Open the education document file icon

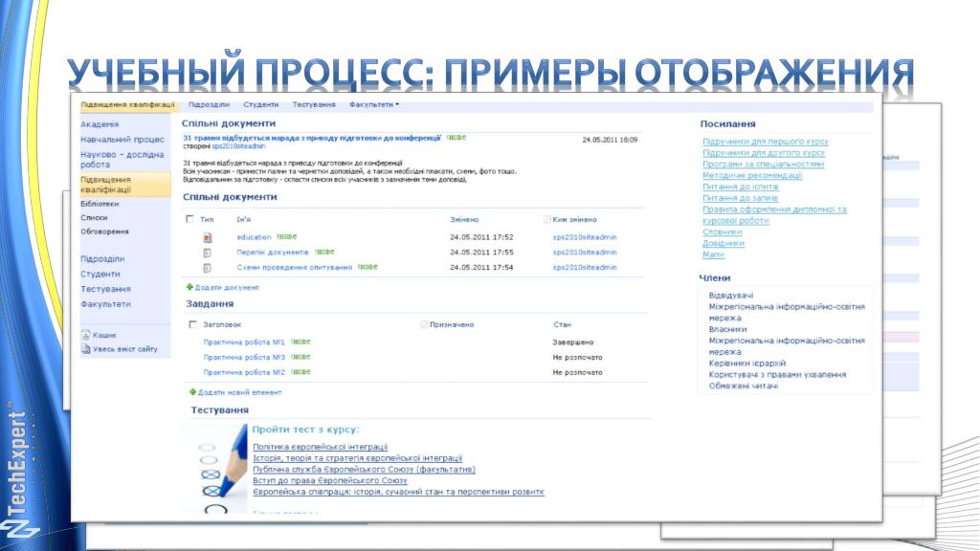click(208, 237)
